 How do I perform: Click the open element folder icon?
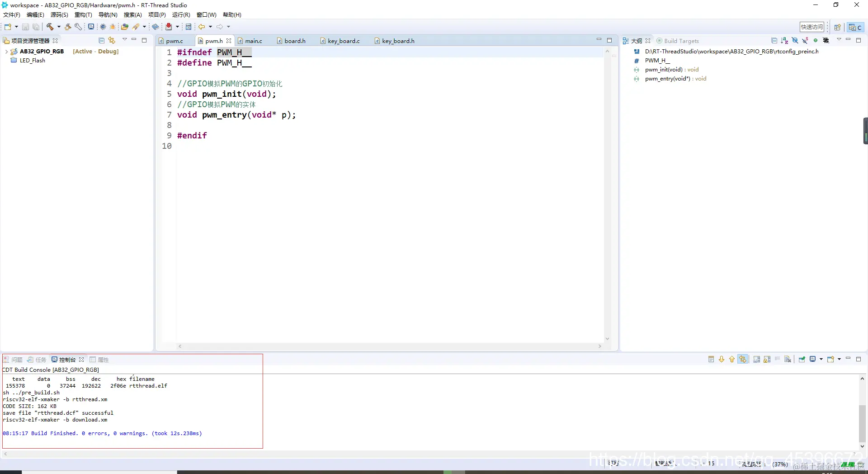point(125,27)
